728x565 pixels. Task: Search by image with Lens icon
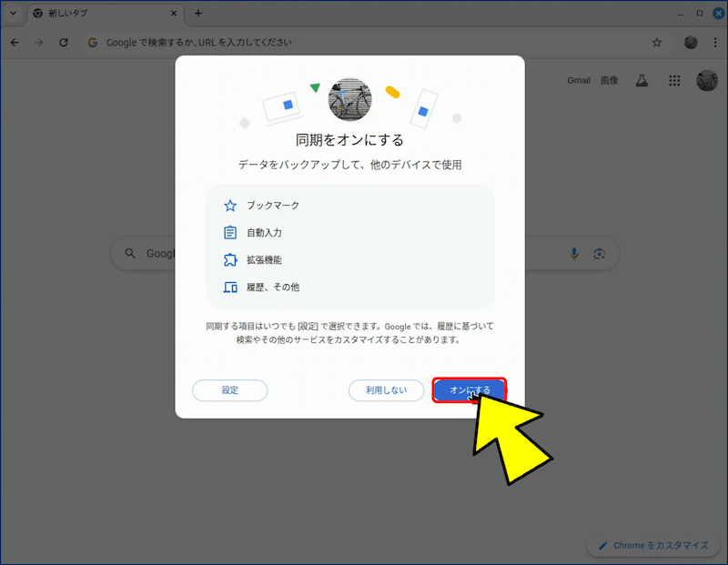(x=599, y=254)
